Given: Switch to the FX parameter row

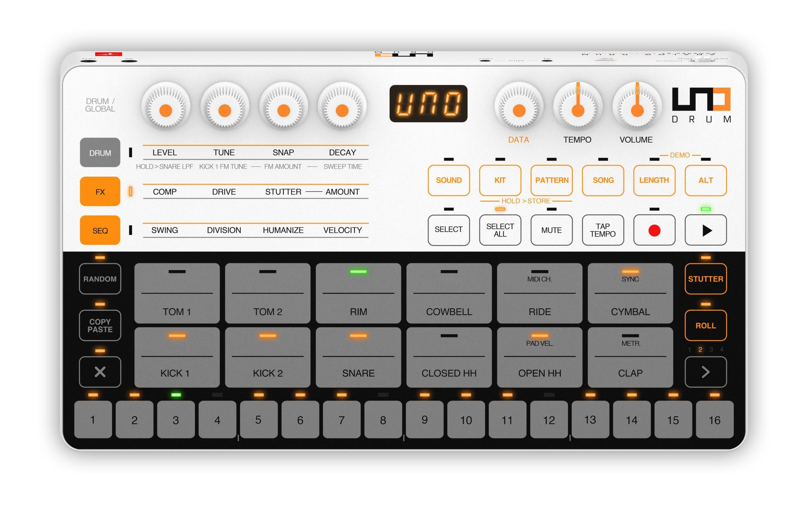Looking at the screenshot, I should click(x=100, y=192).
